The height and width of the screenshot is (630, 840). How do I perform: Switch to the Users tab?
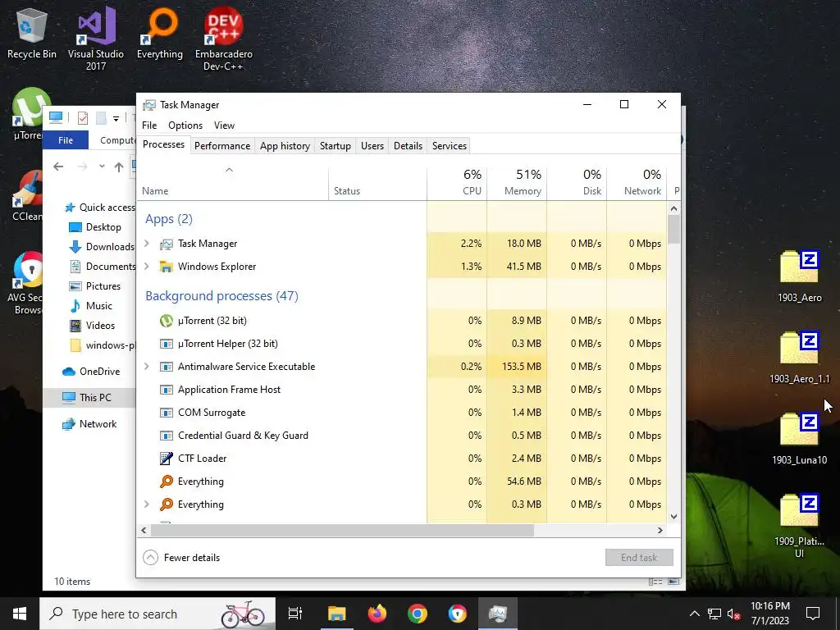[x=372, y=146]
